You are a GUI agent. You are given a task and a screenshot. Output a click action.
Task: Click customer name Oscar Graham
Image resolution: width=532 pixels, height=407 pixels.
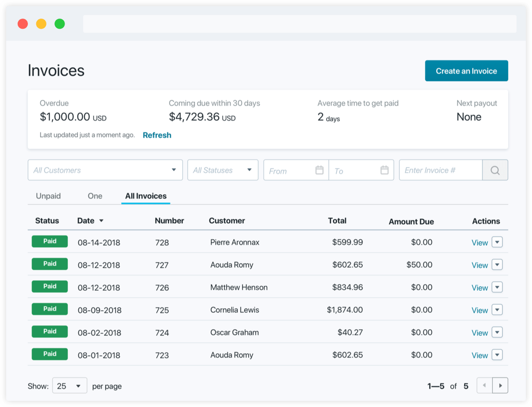(x=234, y=333)
